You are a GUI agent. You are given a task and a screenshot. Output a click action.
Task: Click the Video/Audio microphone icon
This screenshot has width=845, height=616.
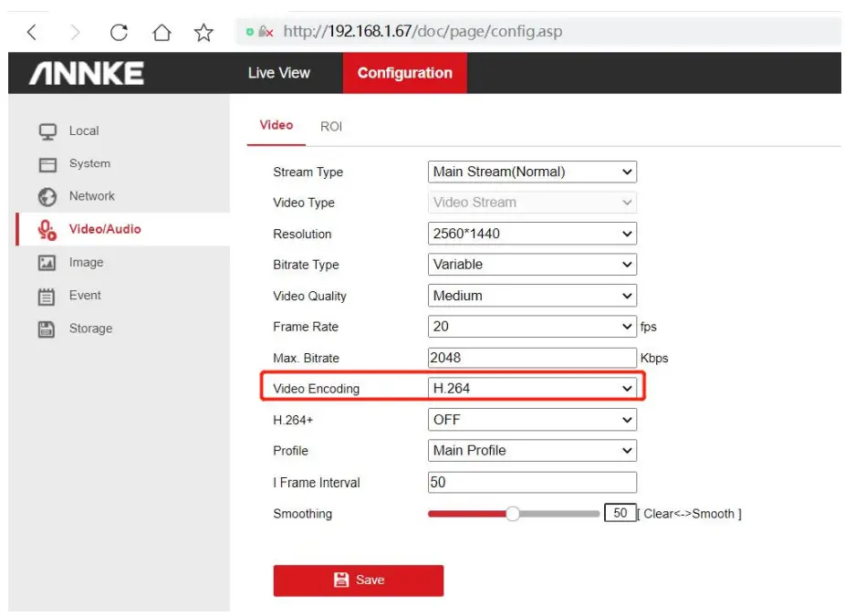point(47,230)
